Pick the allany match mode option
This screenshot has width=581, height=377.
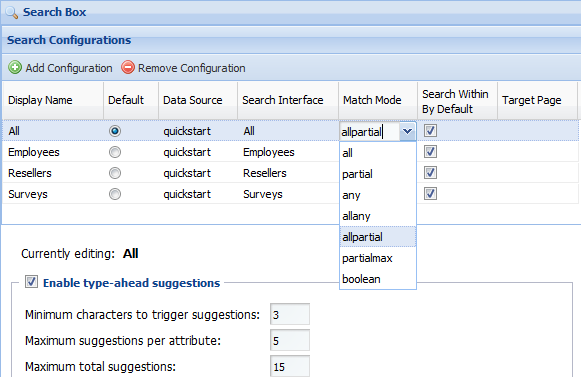[x=378, y=216]
